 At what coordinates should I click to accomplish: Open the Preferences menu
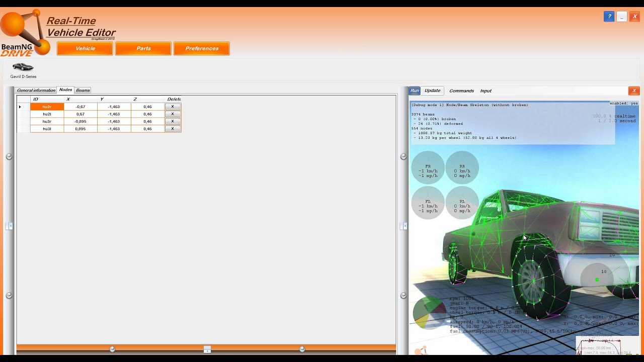[x=202, y=48]
